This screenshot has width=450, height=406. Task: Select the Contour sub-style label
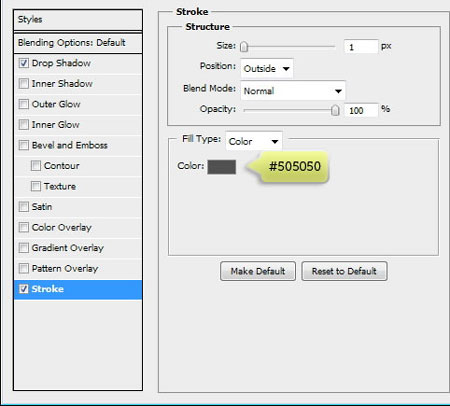(x=62, y=166)
